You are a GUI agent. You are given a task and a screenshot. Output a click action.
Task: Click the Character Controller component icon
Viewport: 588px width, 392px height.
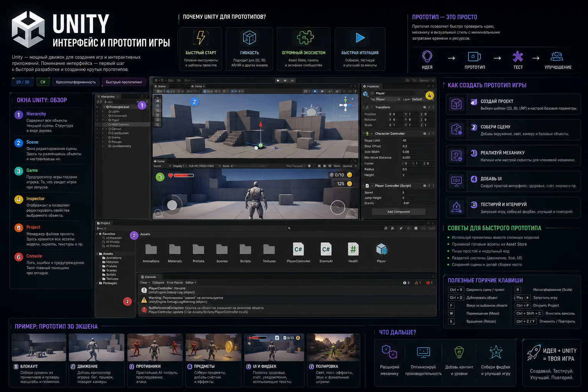coord(367,134)
